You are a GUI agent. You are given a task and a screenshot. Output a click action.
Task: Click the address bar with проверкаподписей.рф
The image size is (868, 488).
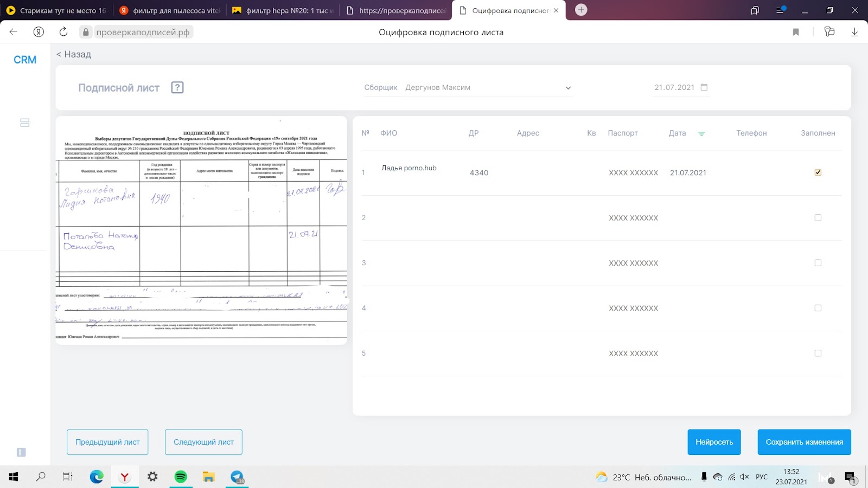(x=143, y=32)
